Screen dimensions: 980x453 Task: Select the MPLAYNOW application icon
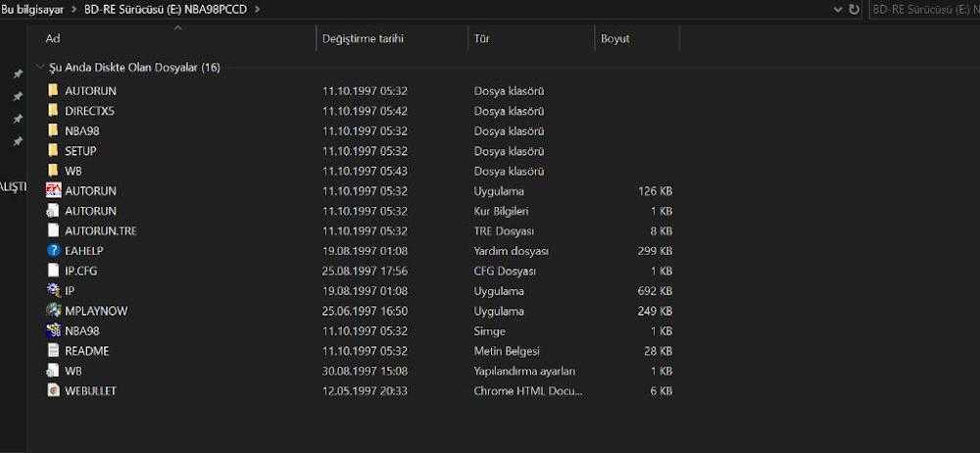point(53,311)
